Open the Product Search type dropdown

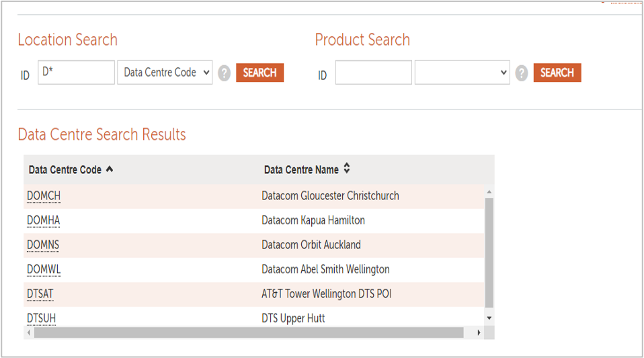coord(462,73)
